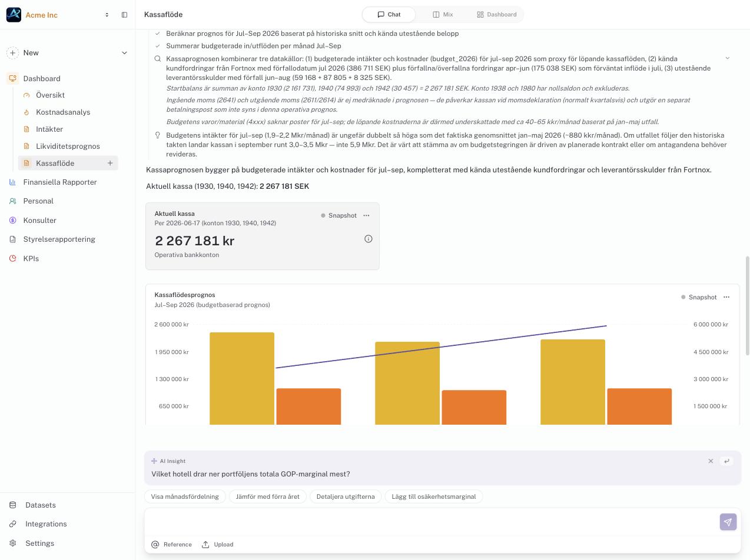The width and height of the screenshot is (750, 560).
Task: Open the Datasets page
Action: [40, 505]
